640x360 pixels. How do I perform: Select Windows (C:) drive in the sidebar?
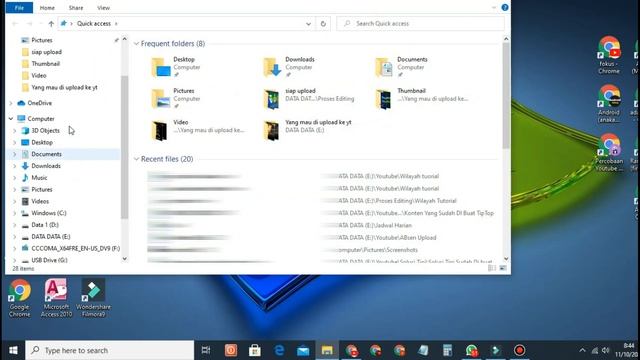click(x=49, y=213)
